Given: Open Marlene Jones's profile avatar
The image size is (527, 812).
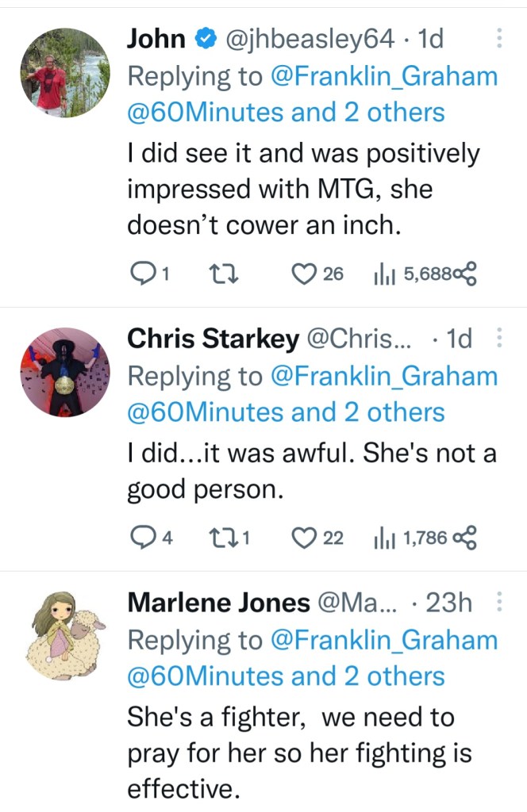Looking at the screenshot, I should pyautogui.click(x=65, y=635).
